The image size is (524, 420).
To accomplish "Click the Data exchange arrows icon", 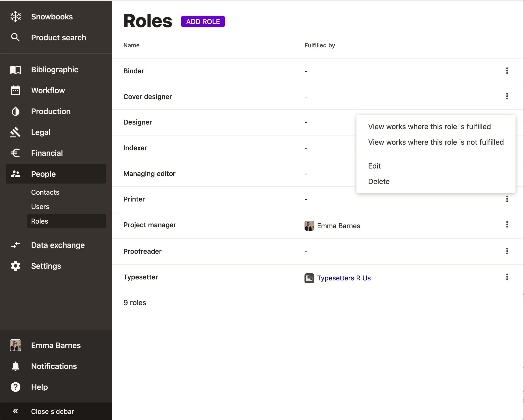I will [16, 245].
